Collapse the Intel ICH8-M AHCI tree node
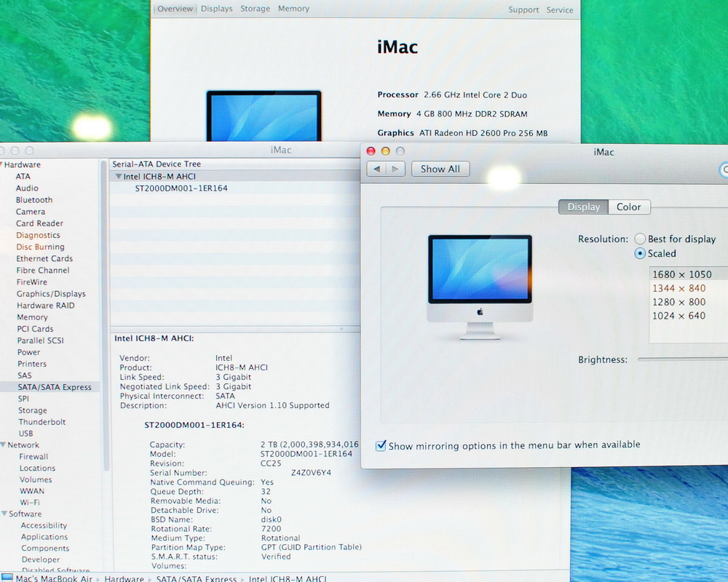Image resolution: width=728 pixels, height=582 pixels. pos(119,176)
